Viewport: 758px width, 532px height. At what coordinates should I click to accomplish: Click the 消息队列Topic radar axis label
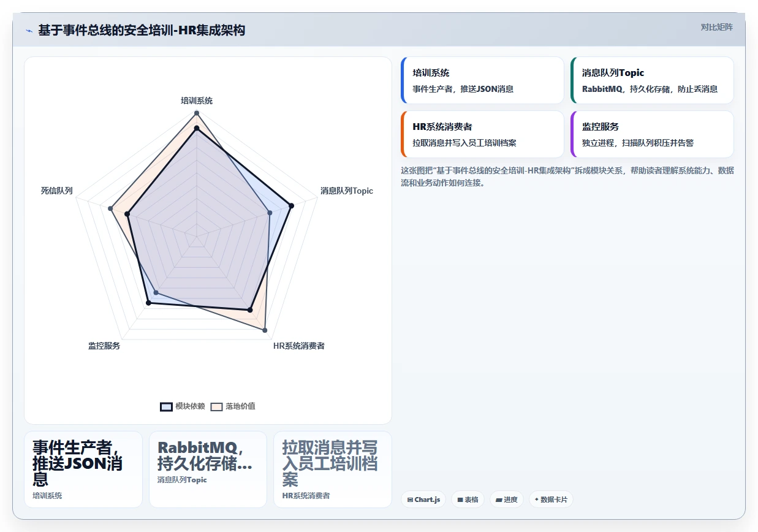click(347, 191)
